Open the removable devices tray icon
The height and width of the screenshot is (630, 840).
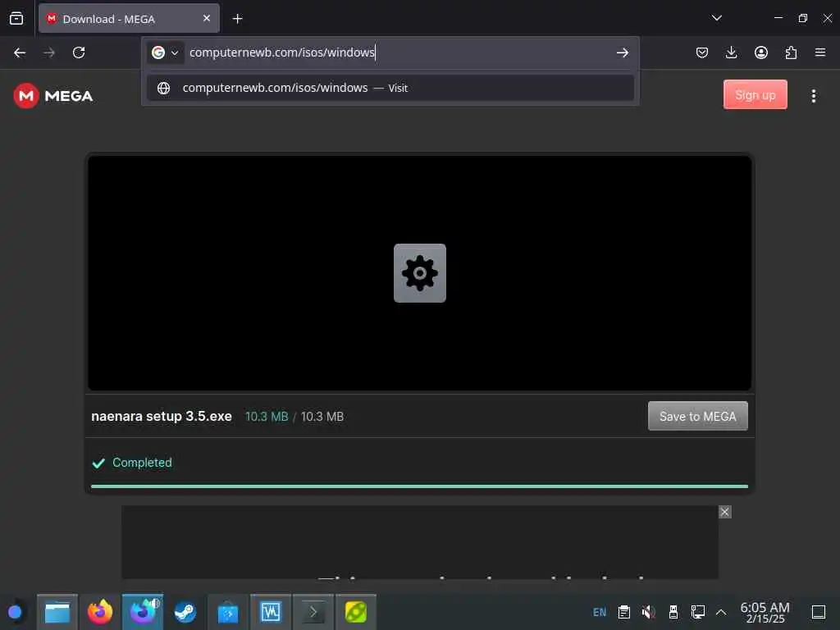[x=673, y=612]
